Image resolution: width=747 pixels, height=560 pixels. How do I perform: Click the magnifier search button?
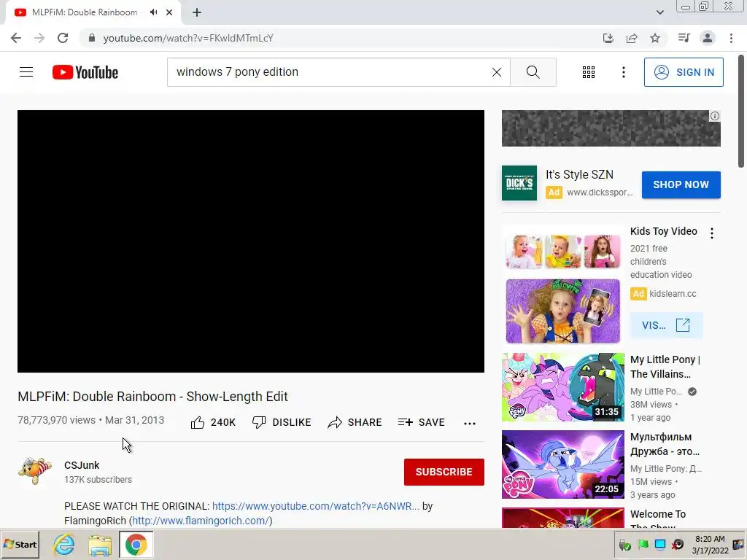[533, 72]
